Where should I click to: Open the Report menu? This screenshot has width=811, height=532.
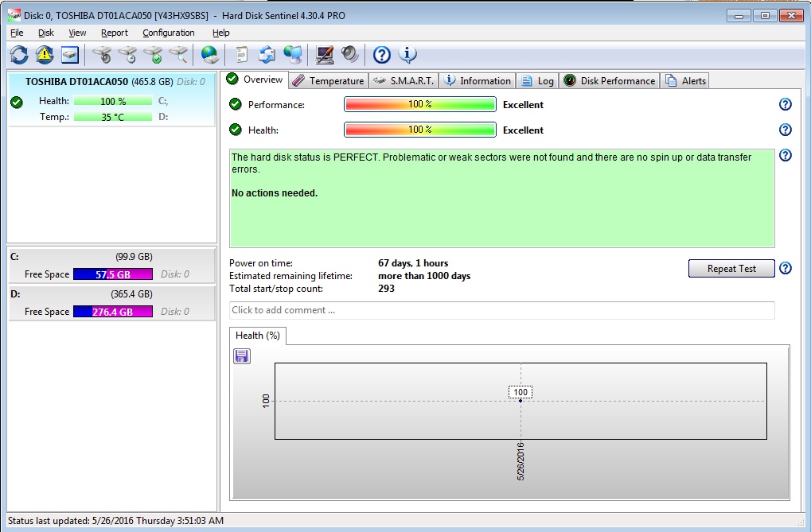click(115, 33)
